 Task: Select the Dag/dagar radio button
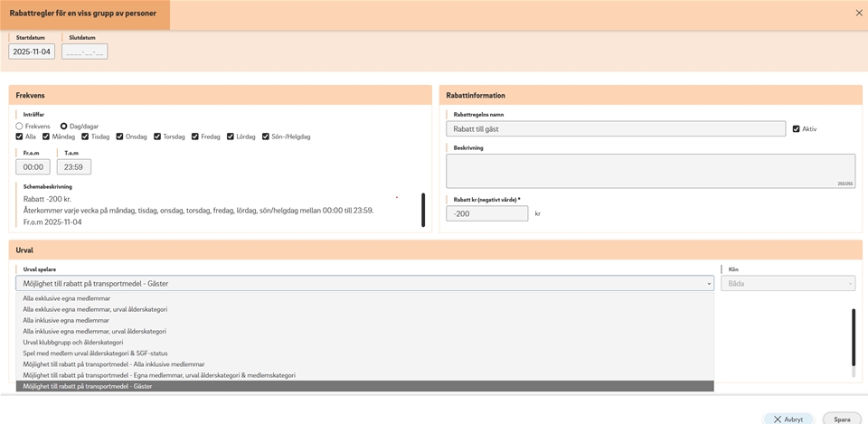tap(64, 127)
